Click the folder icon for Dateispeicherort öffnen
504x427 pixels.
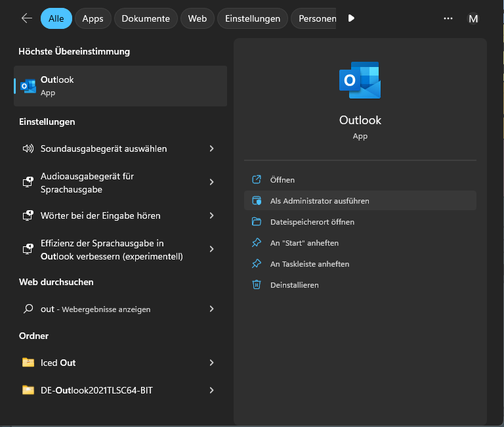257,222
